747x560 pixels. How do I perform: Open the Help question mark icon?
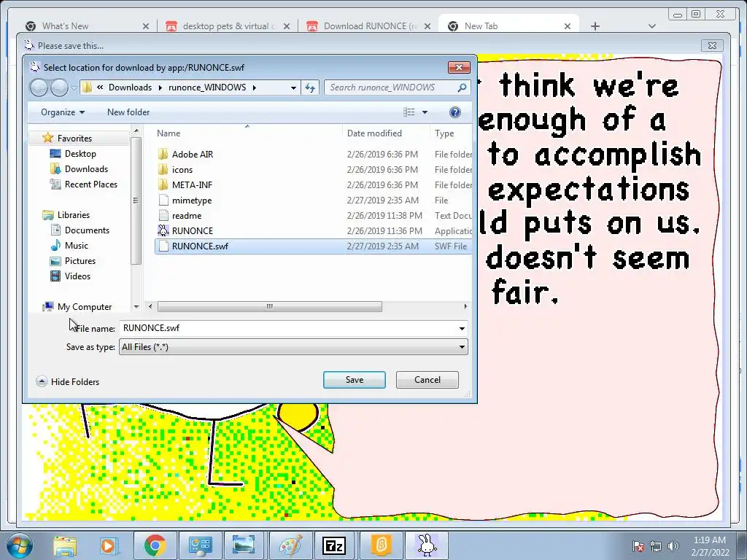pos(455,112)
